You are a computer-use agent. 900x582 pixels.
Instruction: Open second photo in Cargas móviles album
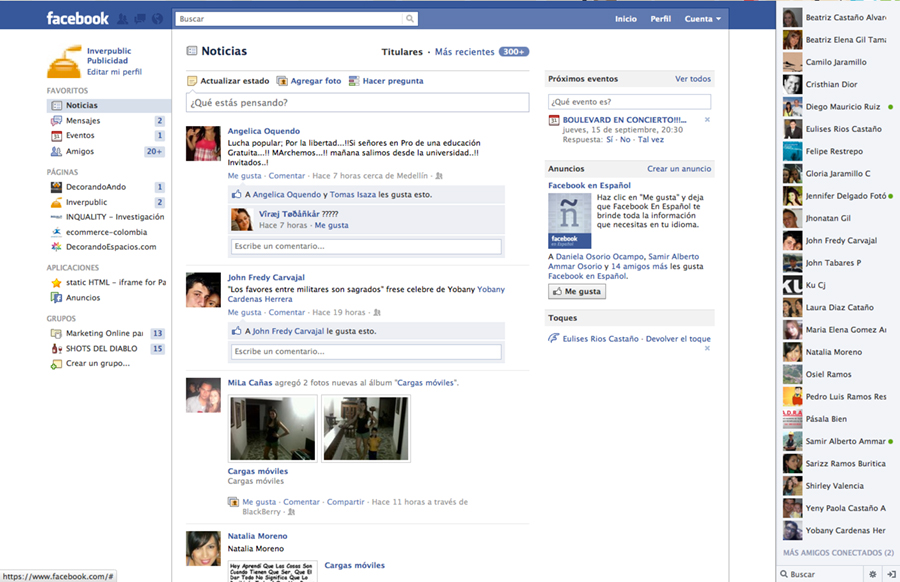(x=366, y=428)
